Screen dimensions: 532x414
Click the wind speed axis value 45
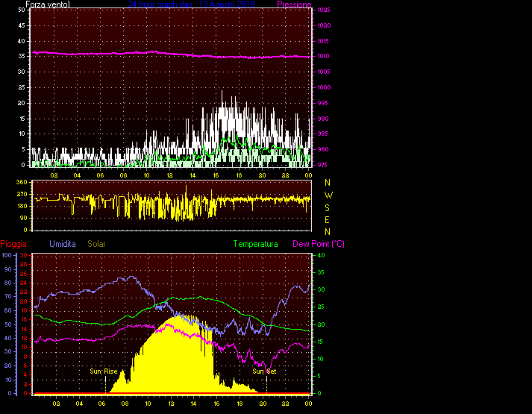pos(22,25)
